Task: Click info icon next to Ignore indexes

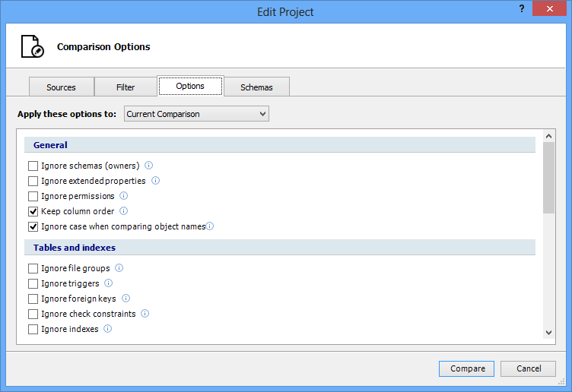Action: [108, 329]
